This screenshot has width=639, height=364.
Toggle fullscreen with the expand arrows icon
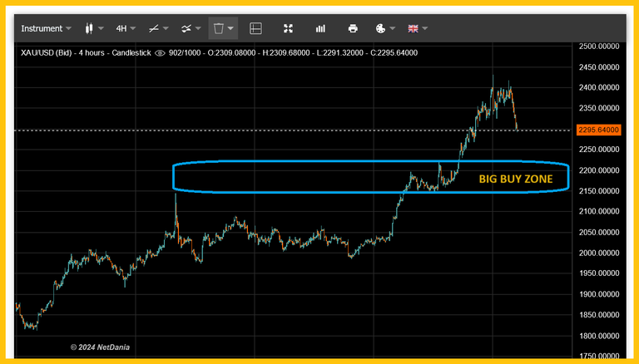tap(288, 28)
